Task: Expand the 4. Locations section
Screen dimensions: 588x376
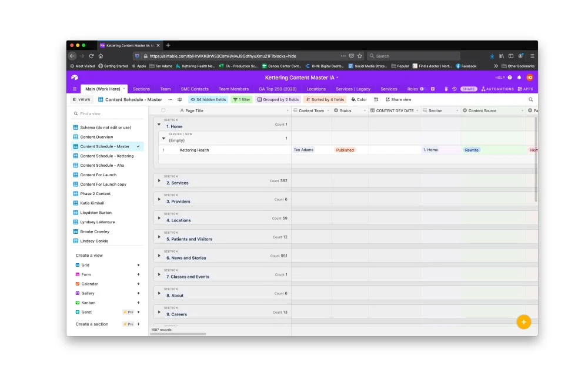Action: click(159, 219)
